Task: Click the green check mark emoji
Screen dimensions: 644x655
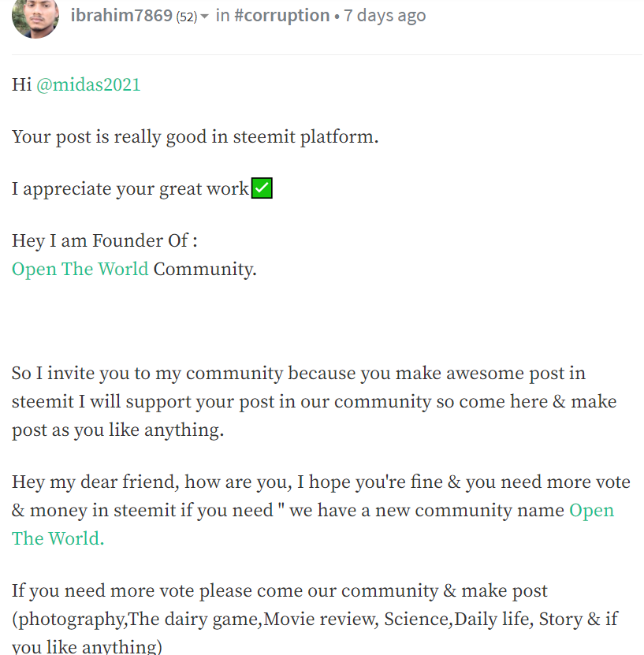Action: (x=262, y=188)
